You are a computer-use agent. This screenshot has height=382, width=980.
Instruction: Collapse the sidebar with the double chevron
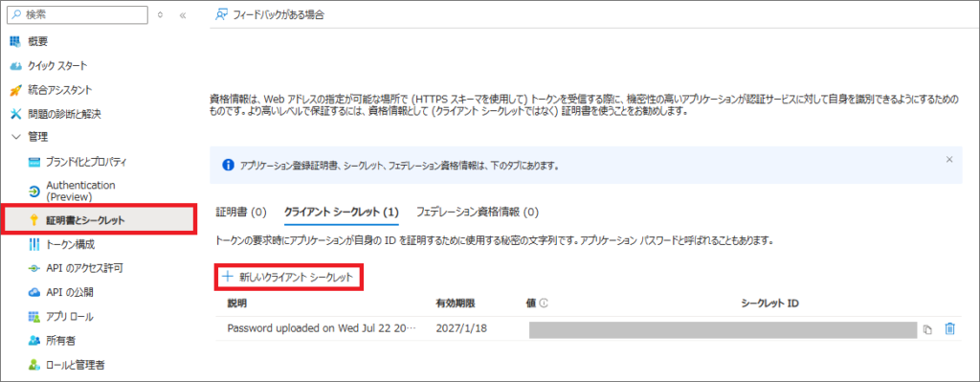point(183,15)
